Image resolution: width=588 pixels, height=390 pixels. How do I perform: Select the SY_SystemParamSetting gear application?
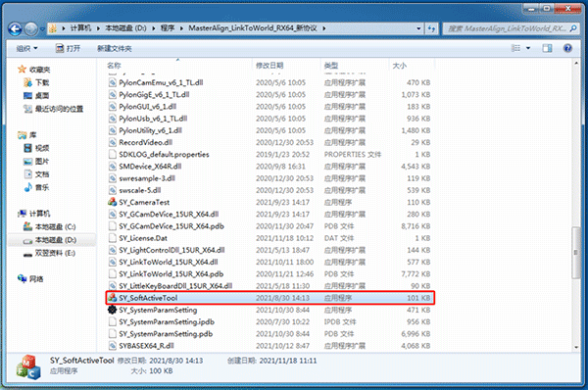click(x=112, y=310)
